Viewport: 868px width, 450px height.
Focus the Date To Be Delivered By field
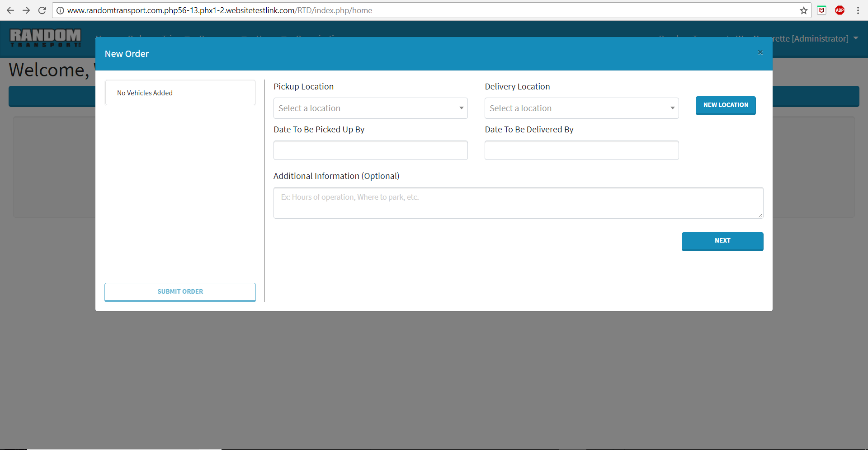(581, 150)
